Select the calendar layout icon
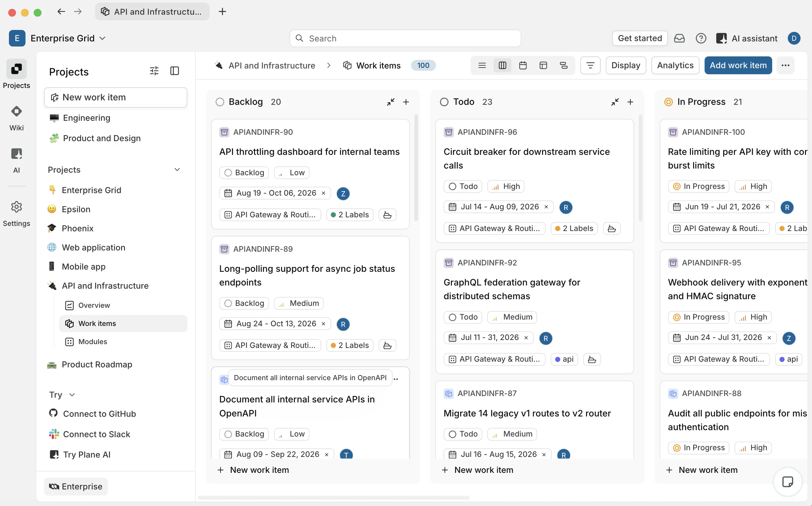Image resolution: width=812 pixels, height=506 pixels. click(523, 65)
